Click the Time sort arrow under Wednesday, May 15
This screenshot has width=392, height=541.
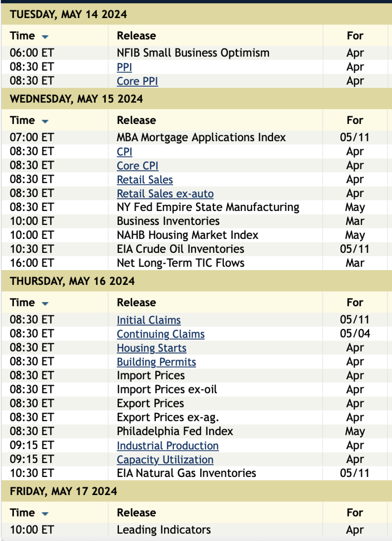coord(45,121)
